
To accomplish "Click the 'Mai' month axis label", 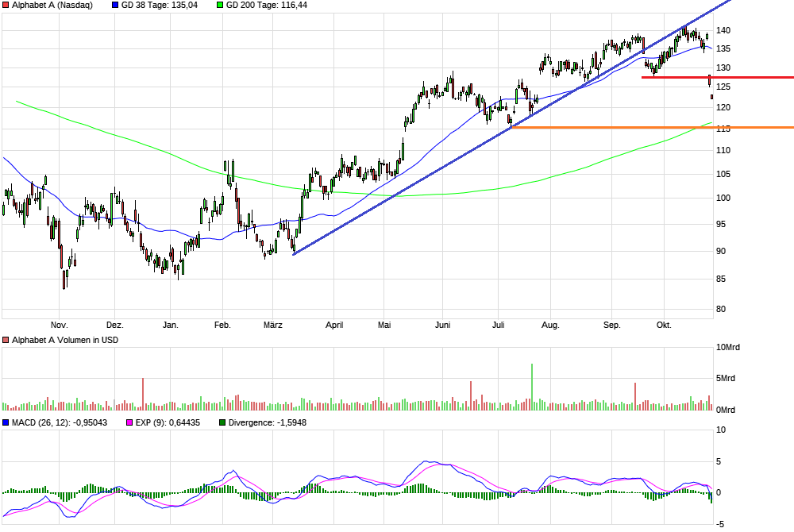I will 384,325.
